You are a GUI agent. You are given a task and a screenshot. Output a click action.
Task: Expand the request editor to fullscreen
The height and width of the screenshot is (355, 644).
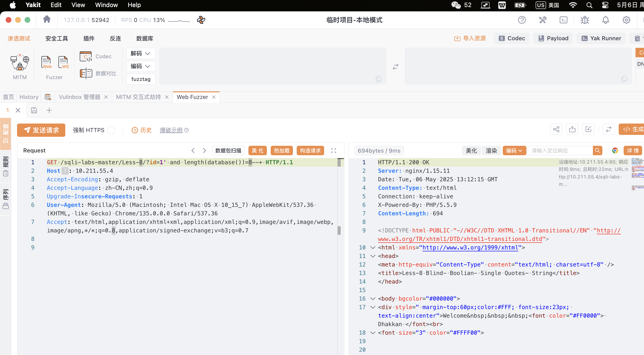point(334,151)
